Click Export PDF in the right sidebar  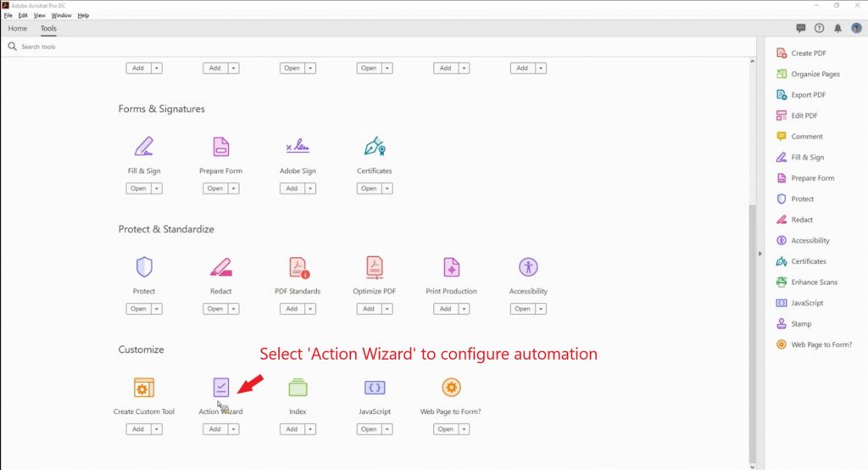801,95
